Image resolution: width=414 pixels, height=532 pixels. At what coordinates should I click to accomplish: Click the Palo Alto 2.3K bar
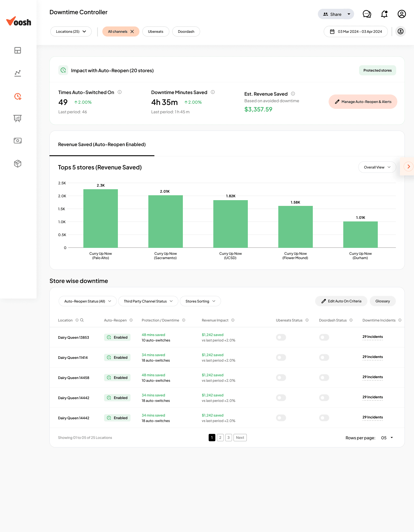tap(101, 218)
